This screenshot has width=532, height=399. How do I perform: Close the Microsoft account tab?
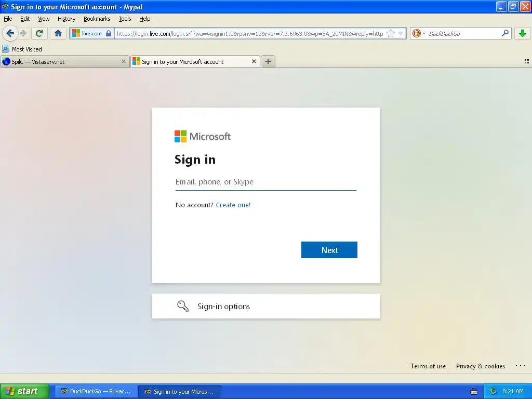click(254, 61)
